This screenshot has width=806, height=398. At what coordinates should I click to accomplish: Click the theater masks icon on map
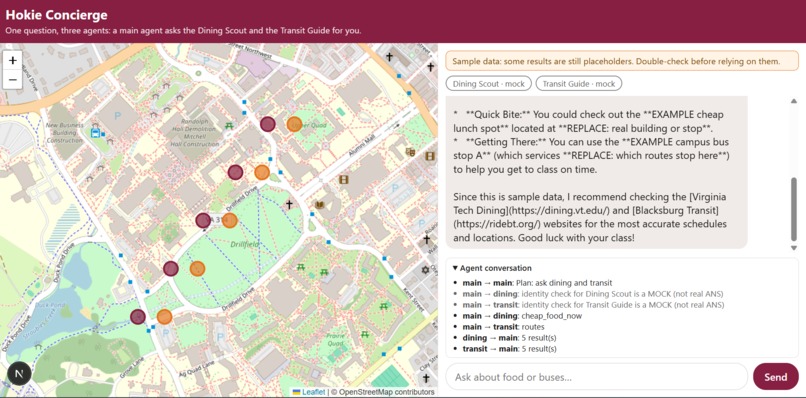tap(410, 152)
